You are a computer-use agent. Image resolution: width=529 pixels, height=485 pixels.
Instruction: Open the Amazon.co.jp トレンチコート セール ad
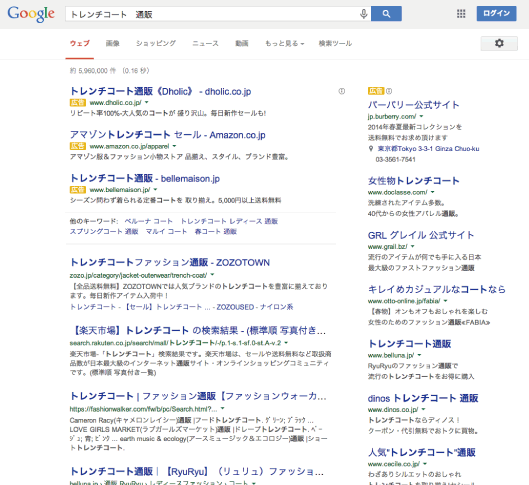tap(168, 135)
